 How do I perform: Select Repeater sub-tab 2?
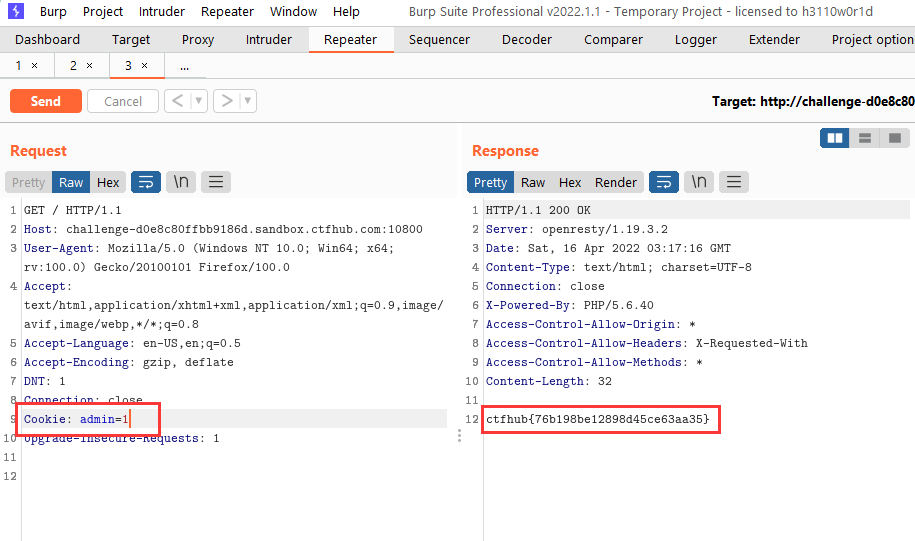pos(73,65)
